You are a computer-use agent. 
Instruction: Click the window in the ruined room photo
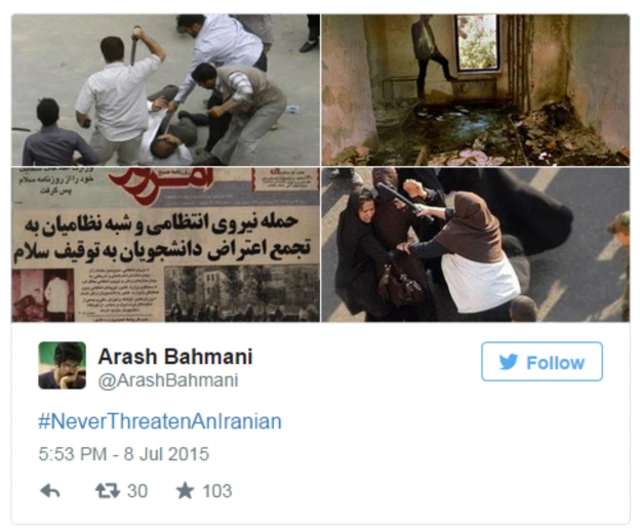coord(478,43)
